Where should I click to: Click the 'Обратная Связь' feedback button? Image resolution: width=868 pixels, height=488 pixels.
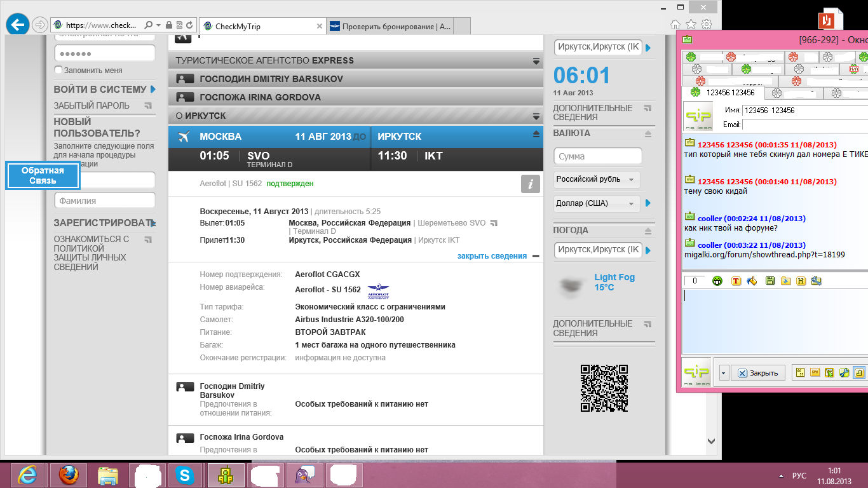(x=43, y=175)
